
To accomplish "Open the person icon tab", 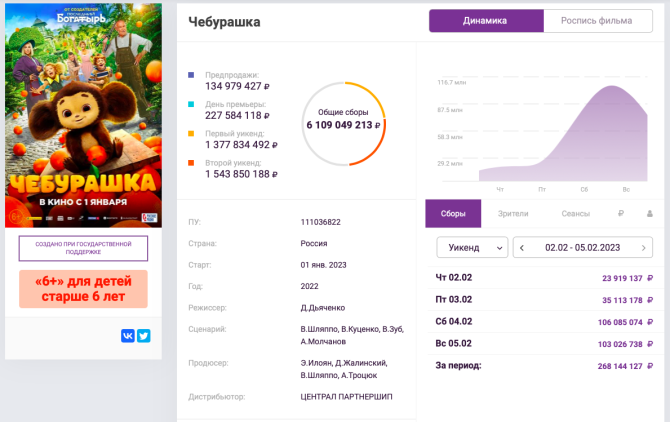I will click(x=649, y=214).
